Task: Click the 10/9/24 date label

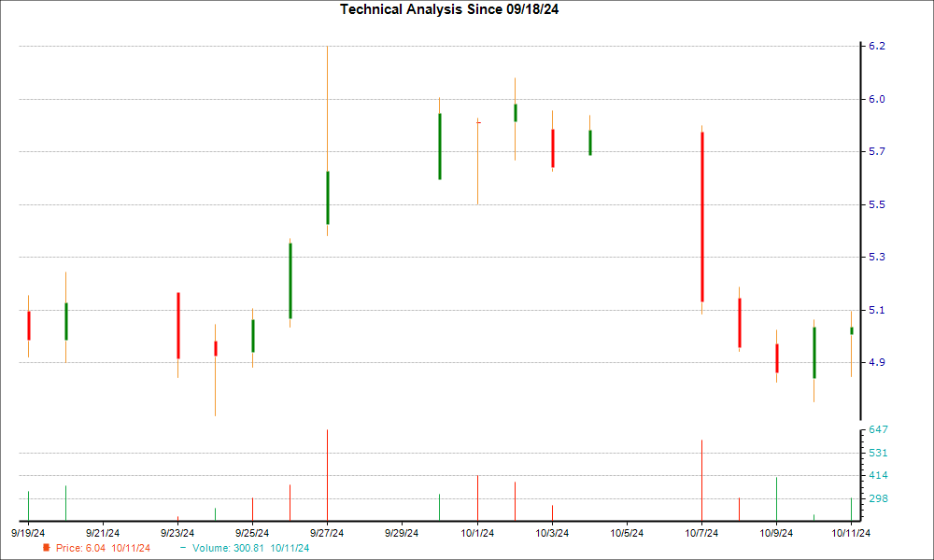Action: [x=776, y=533]
